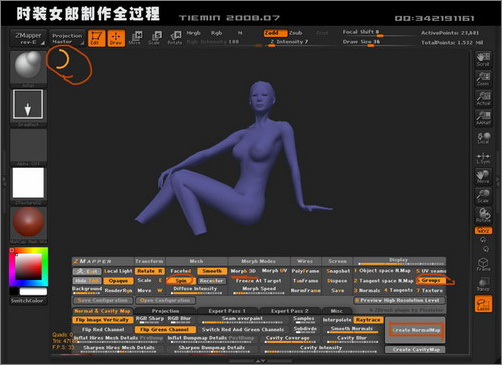Image resolution: width=502 pixels, height=365 pixels.
Task: Click the orange Lasso icon
Action: click(x=483, y=304)
